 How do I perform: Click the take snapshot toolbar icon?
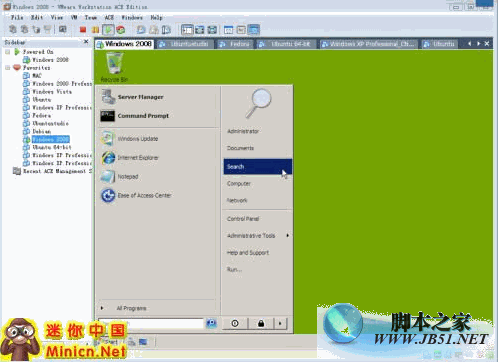pos(141,30)
